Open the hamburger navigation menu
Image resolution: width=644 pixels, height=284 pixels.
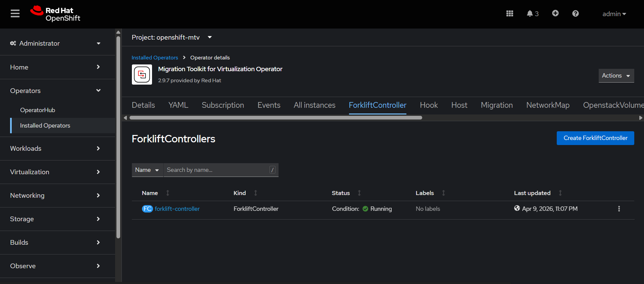point(15,14)
